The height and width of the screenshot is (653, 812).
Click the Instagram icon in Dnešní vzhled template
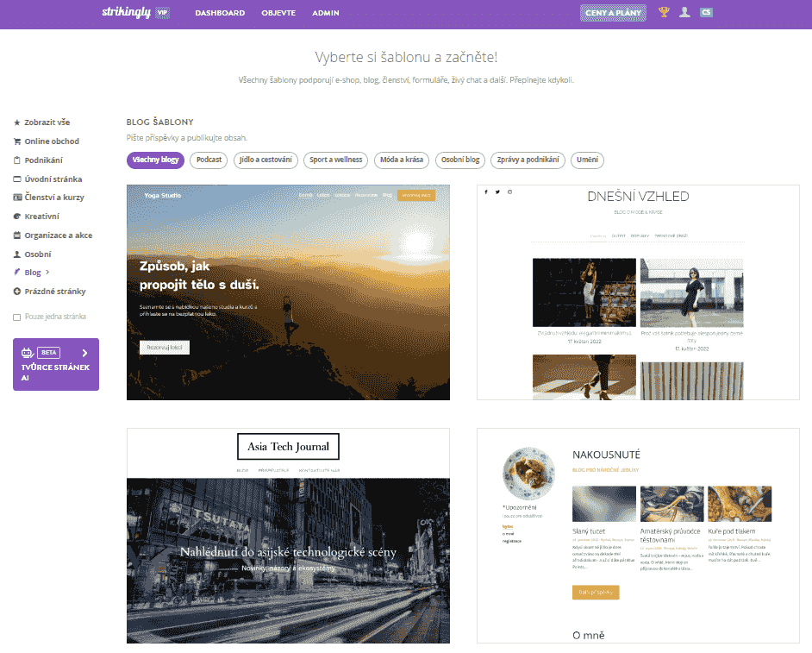coord(509,192)
